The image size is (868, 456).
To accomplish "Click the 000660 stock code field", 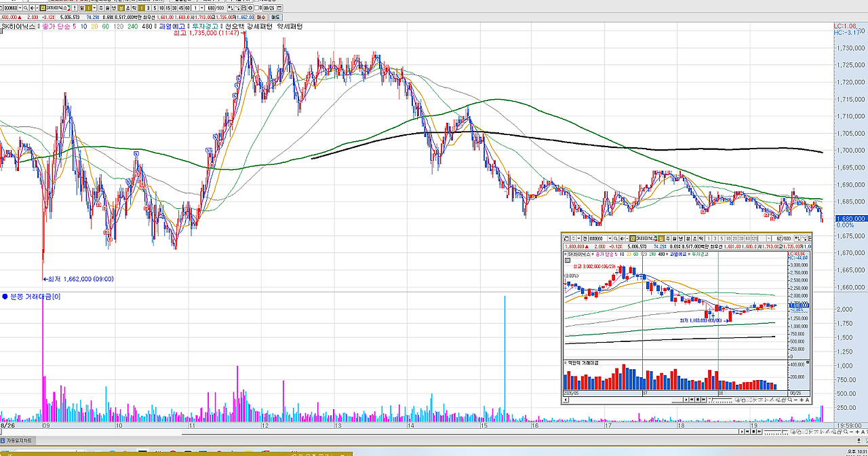I will click(11, 8).
